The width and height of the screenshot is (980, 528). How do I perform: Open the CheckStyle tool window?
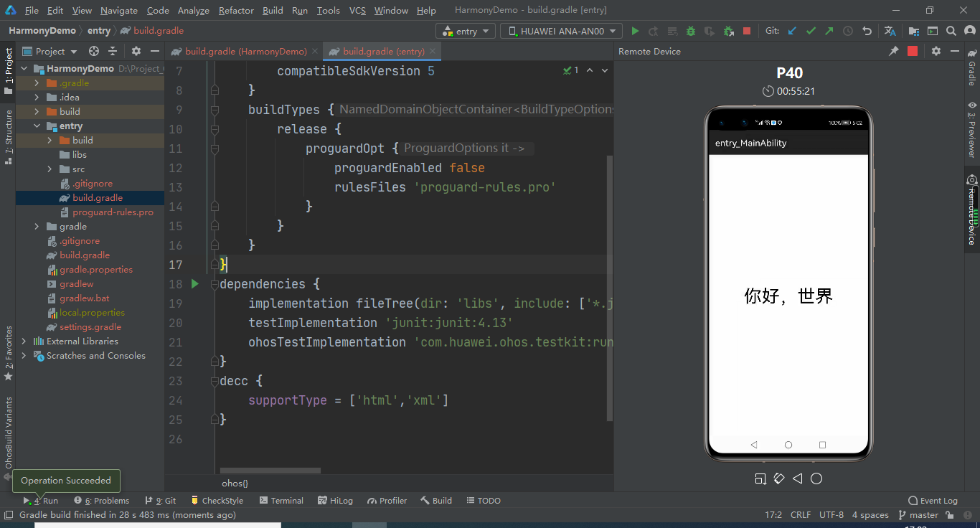[216, 501]
